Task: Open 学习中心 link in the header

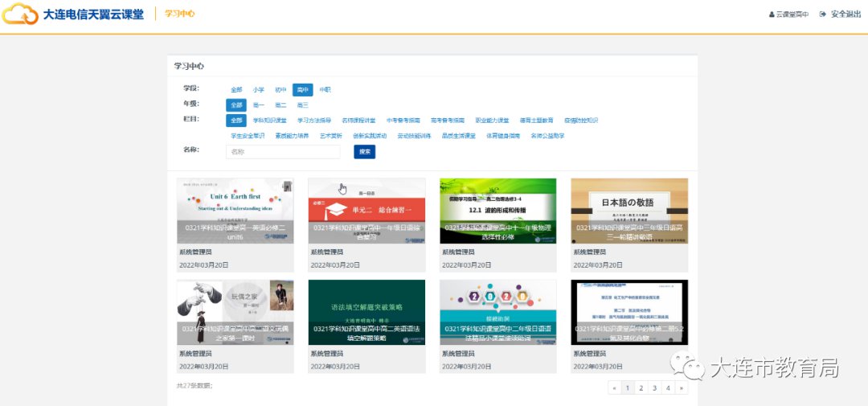Action: (x=179, y=14)
